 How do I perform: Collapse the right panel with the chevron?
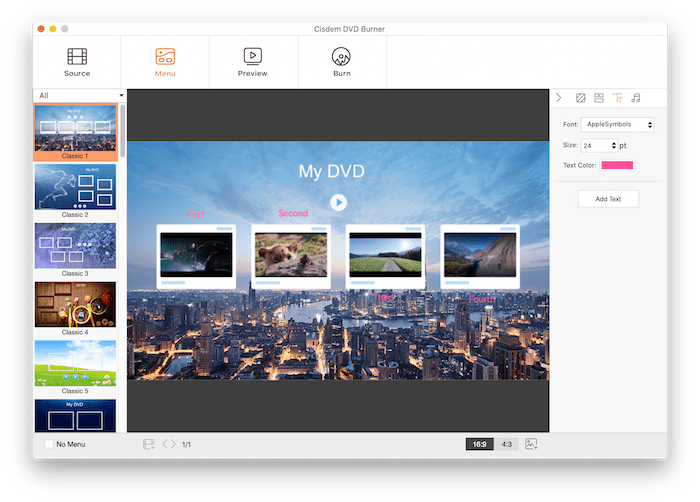(x=559, y=98)
